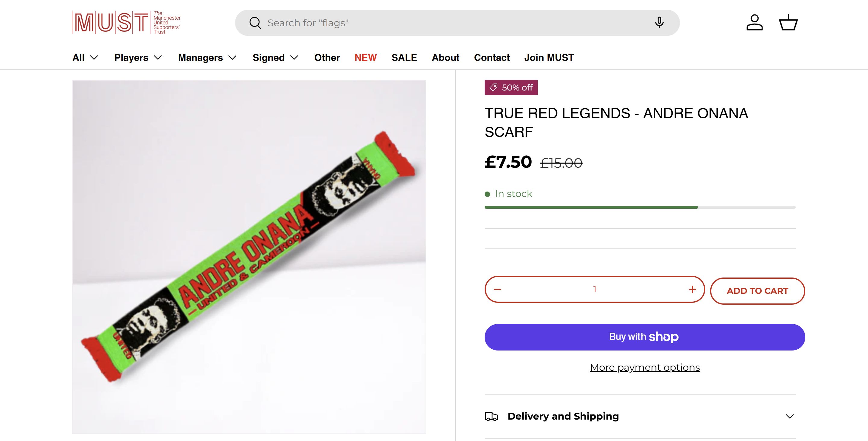868x441 pixels.
Task: Click the search magnifier icon
Action: [255, 23]
